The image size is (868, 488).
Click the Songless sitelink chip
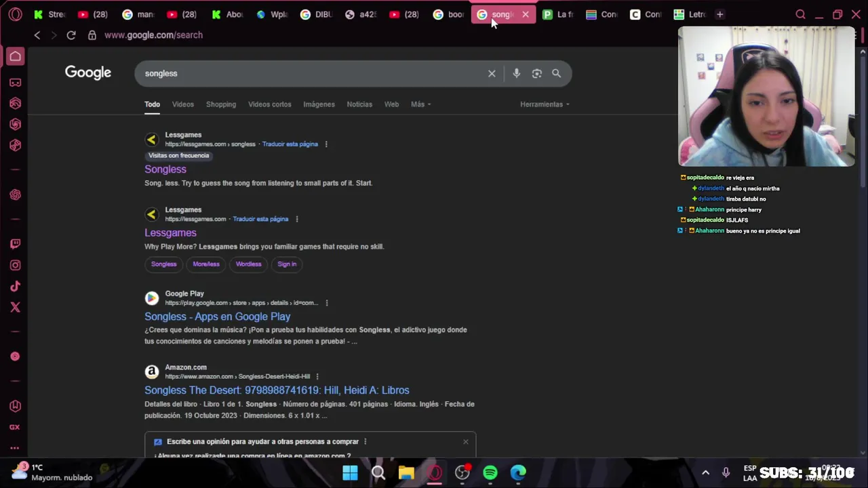pyautogui.click(x=163, y=264)
